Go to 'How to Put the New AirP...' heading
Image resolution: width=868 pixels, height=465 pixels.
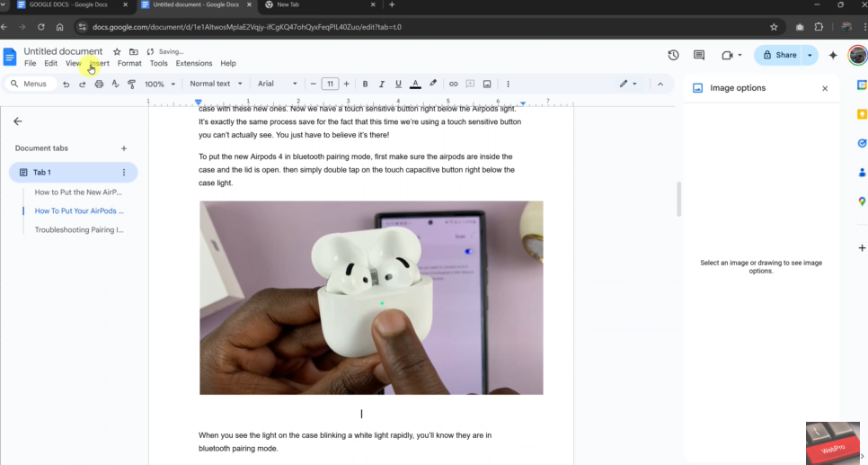point(78,192)
